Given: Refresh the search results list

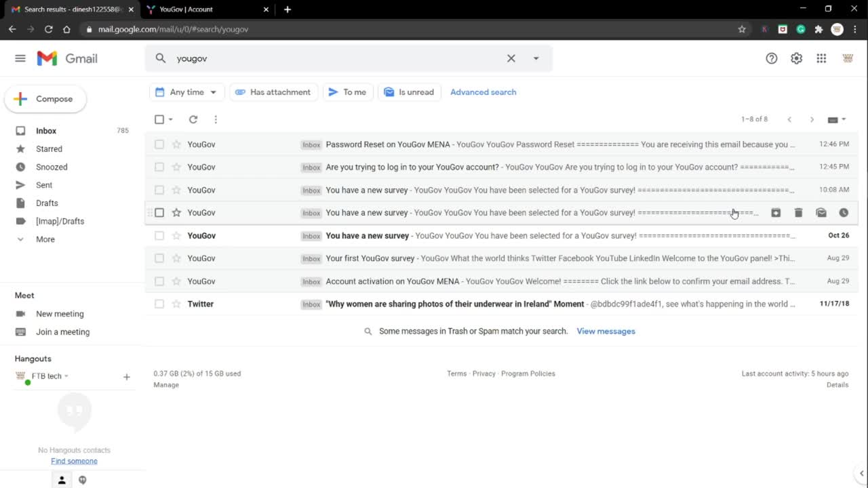Looking at the screenshot, I should 193,119.
